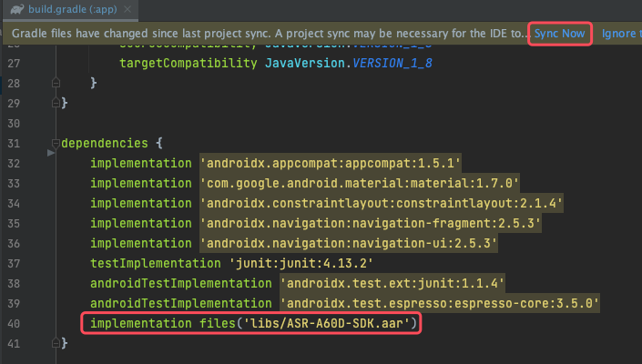This screenshot has height=364, width=642.
Task: Click the Ignore link in the notification banner
Action: [x=621, y=34]
